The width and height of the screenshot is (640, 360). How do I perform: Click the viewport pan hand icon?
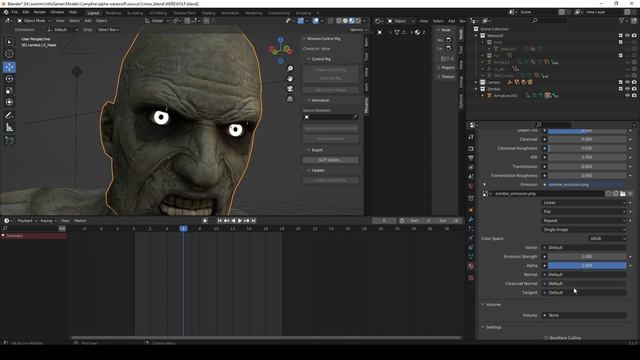[x=290, y=78]
